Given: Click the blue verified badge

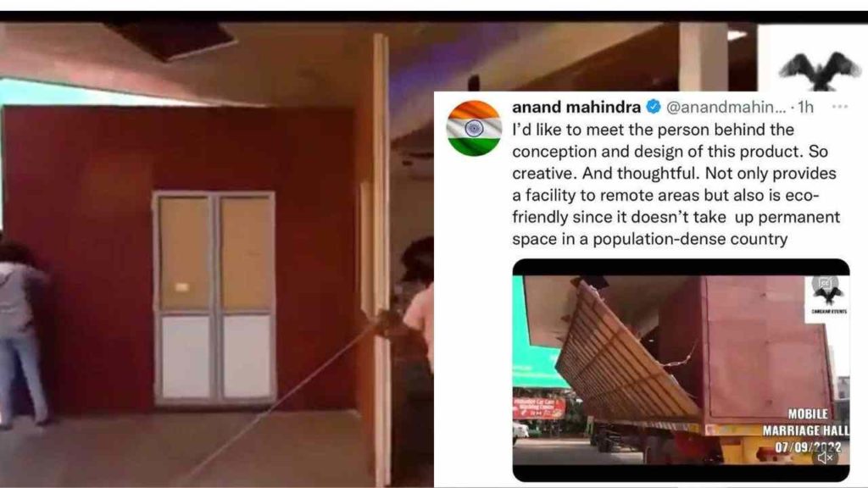Looking at the screenshot, I should (654, 106).
